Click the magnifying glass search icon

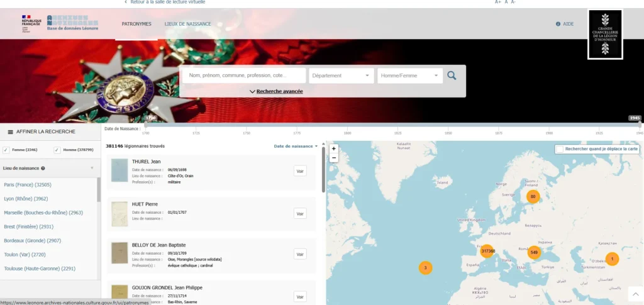452,76
